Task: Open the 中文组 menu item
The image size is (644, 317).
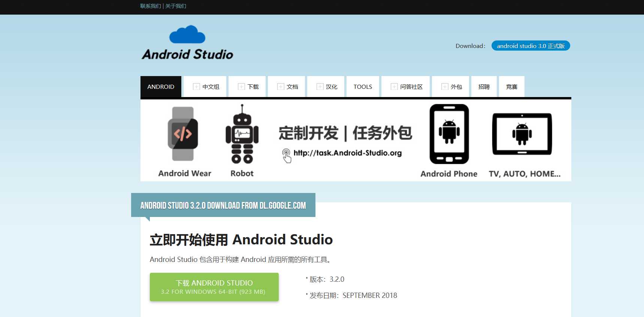Action: [205, 87]
